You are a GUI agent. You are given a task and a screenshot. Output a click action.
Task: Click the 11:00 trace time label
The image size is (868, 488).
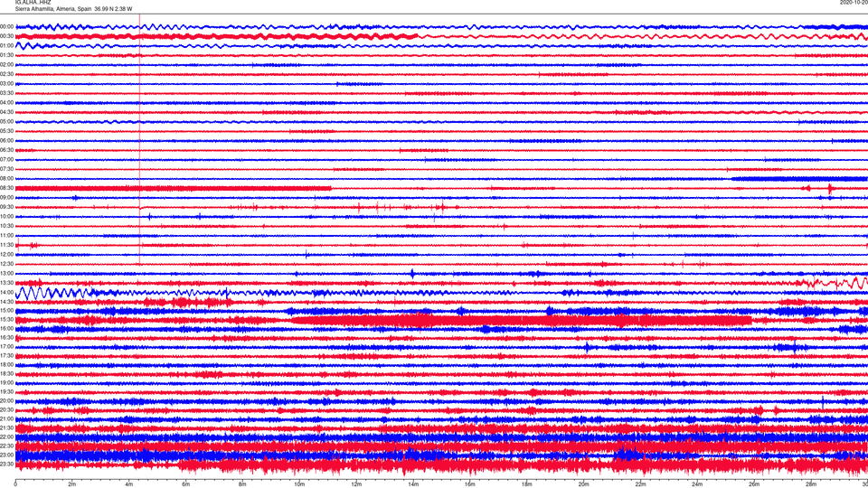click(7, 235)
